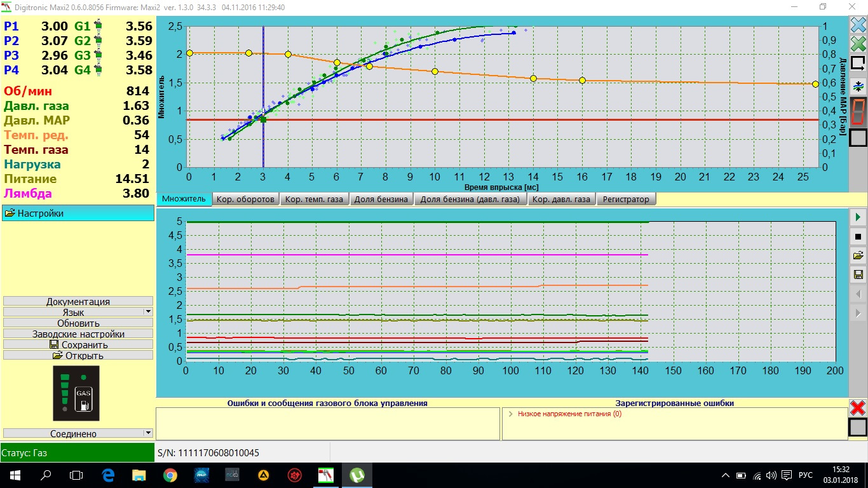Open Task View on the taskbar

pyautogui.click(x=77, y=475)
